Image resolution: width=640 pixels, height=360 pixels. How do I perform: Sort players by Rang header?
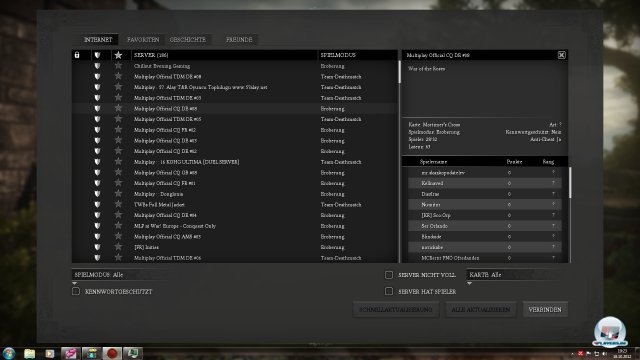[x=548, y=162]
